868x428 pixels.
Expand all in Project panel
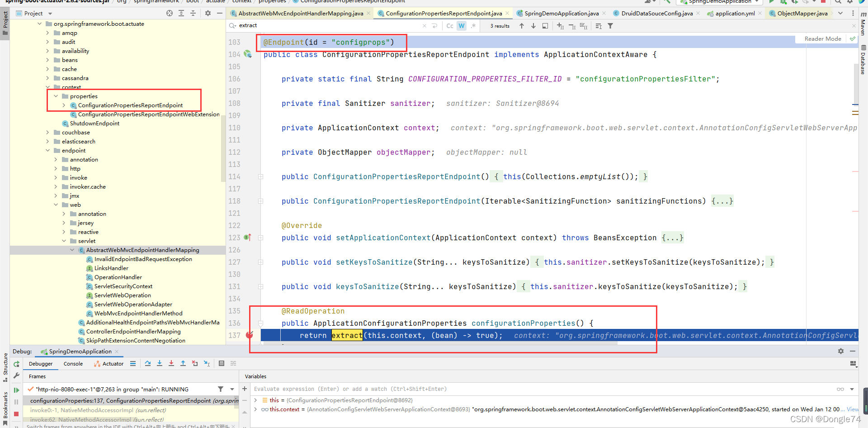point(181,14)
